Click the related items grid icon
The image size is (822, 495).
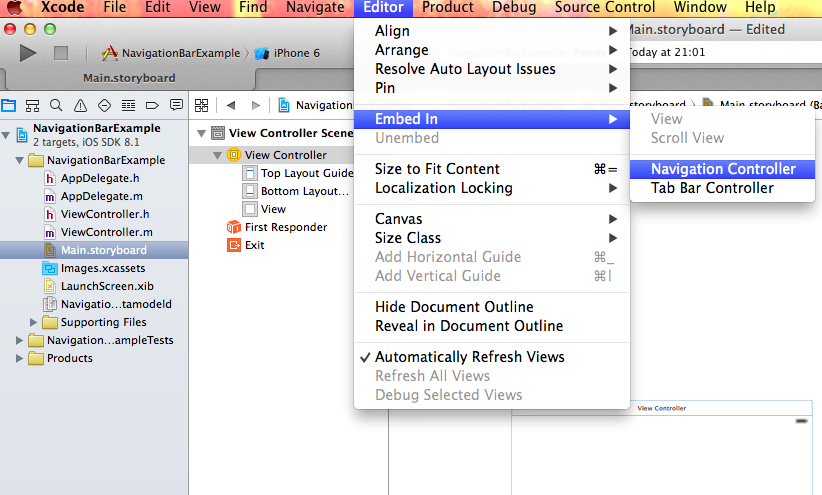(201, 105)
